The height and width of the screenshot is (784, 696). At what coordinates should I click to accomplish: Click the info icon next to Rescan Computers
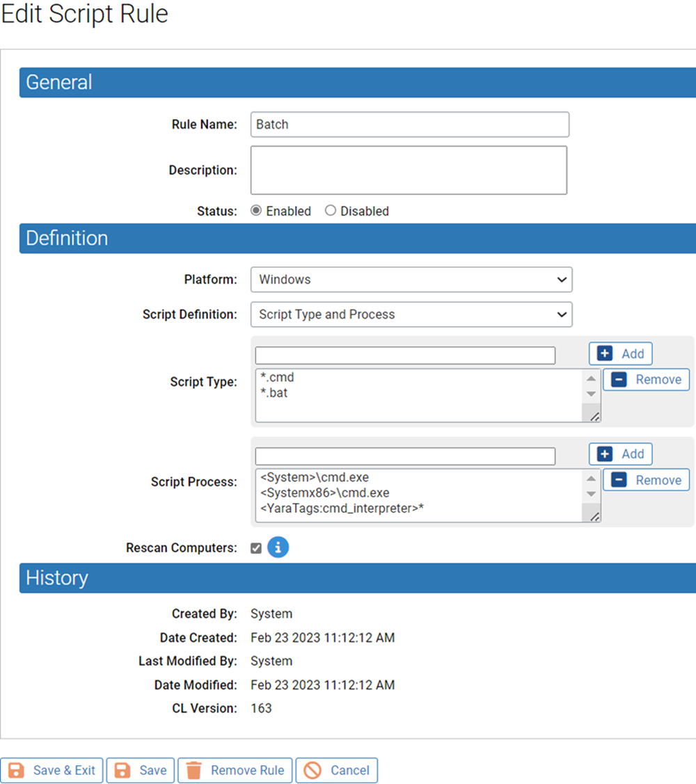click(x=278, y=547)
